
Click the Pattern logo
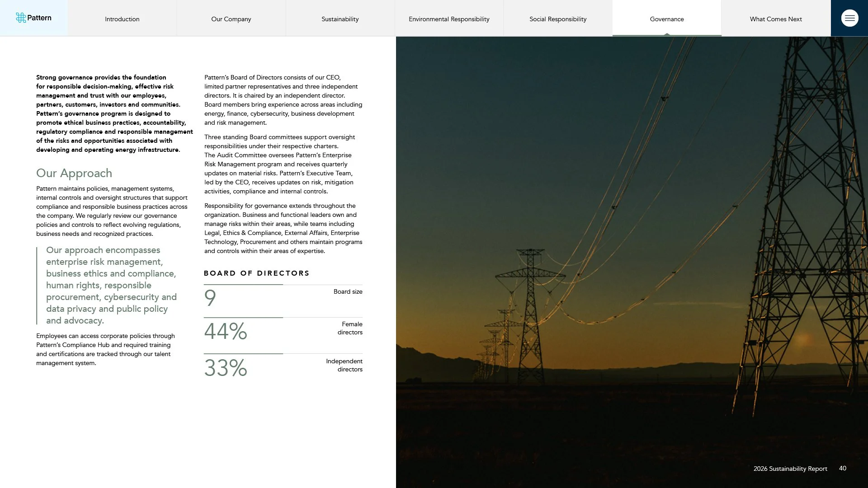tap(34, 18)
